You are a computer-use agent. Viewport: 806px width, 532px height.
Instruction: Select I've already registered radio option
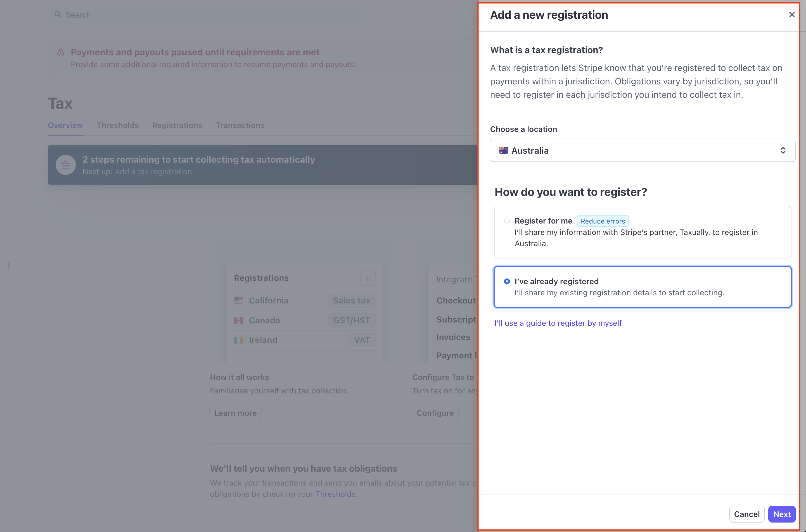(507, 281)
